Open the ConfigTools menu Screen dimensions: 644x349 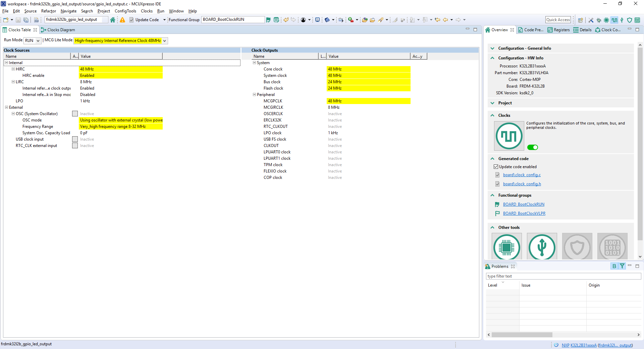(125, 11)
